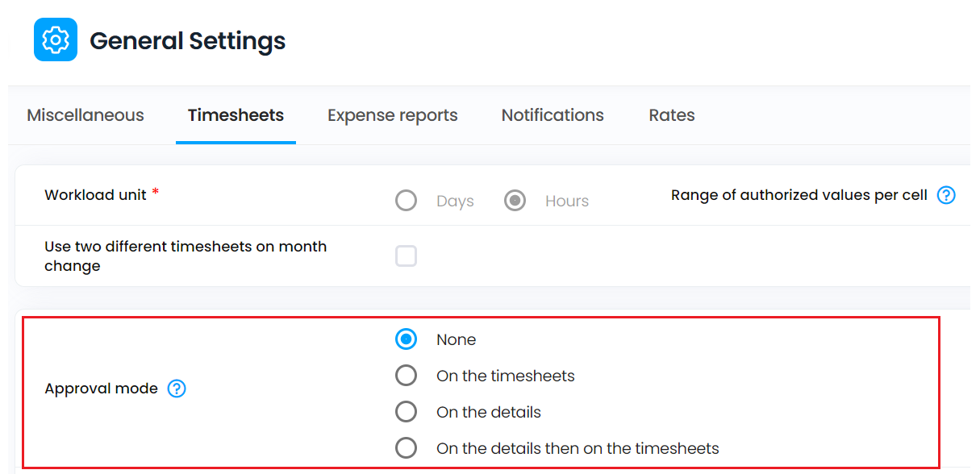The image size is (980, 474).
Task: Click the General Settings gear icon
Action: coord(56,39)
